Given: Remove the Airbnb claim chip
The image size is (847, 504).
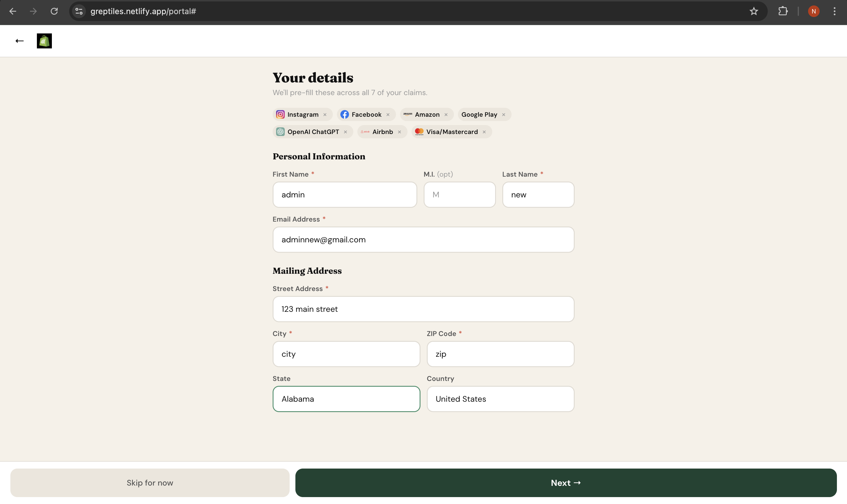Looking at the screenshot, I should click(400, 132).
